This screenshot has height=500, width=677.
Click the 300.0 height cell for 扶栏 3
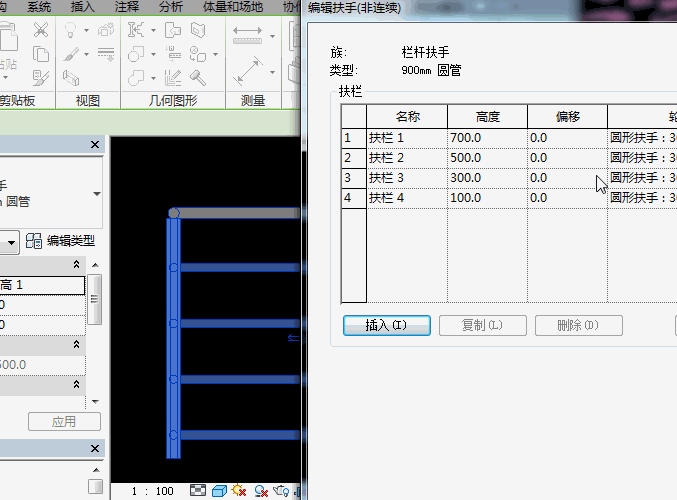click(x=487, y=178)
